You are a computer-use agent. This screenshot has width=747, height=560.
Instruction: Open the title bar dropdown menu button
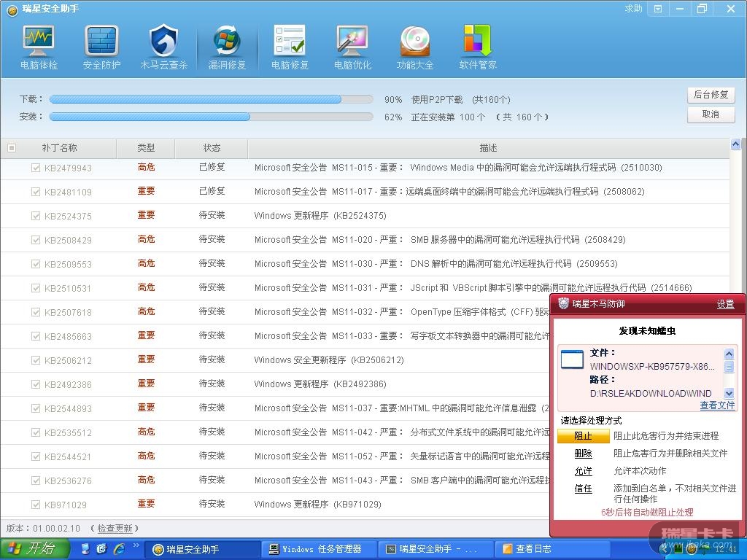(x=659, y=9)
